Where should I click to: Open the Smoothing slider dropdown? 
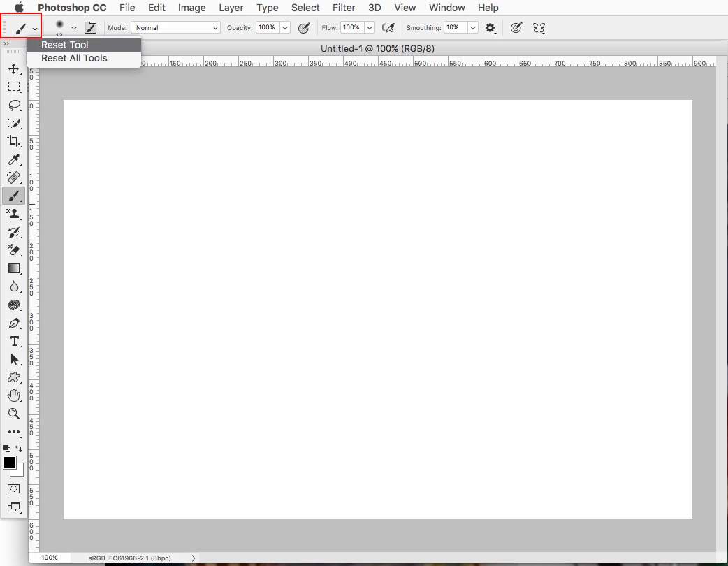click(473, 28)
